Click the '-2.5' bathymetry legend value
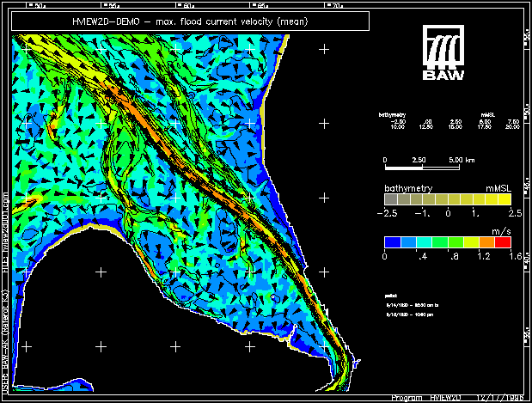Screen dimensions: 532x403 387,213
